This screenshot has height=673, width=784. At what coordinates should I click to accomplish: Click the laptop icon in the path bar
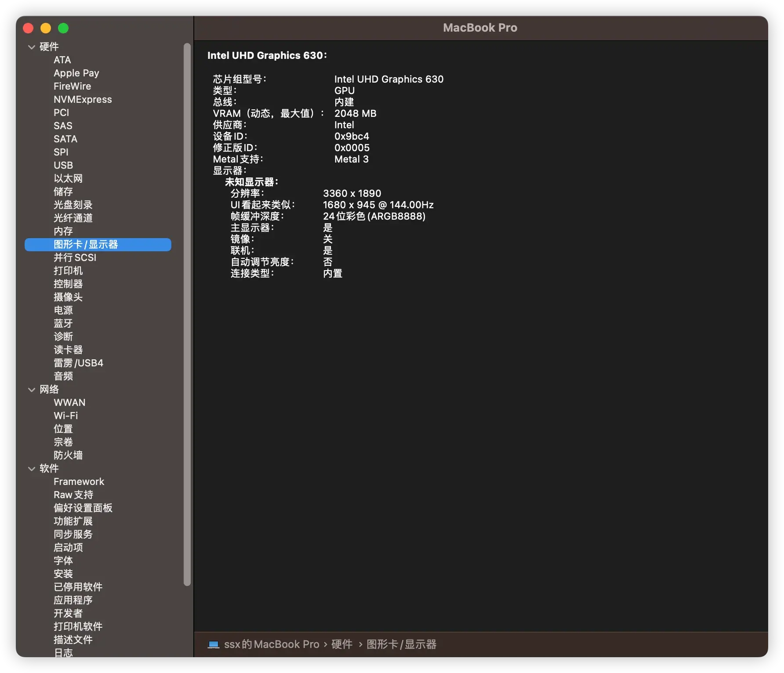pyautogui.click(x=214, y=644)
